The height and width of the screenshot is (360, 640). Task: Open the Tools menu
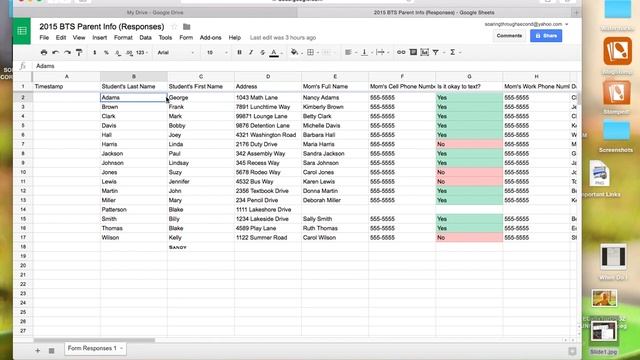[165, 38]
